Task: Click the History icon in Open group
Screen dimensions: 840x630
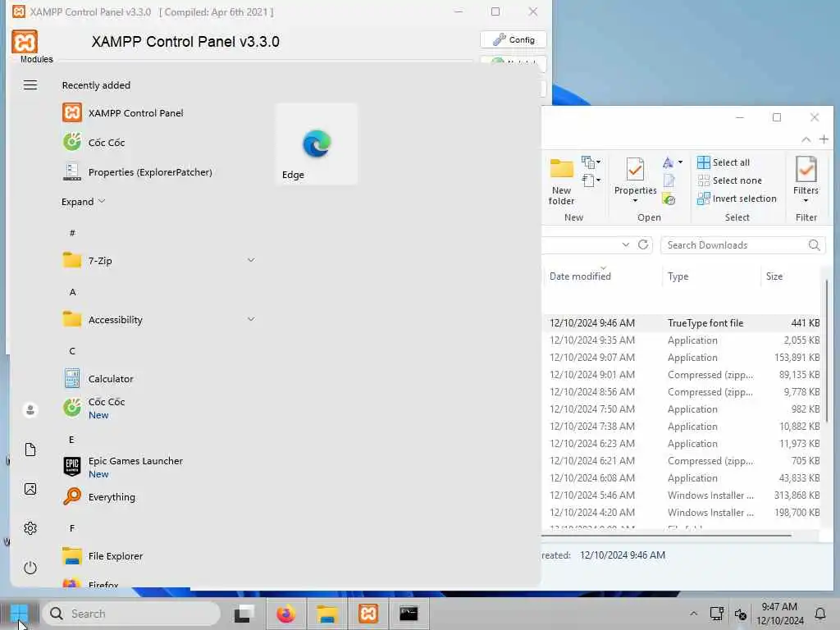Action: [x=669, y=200]
